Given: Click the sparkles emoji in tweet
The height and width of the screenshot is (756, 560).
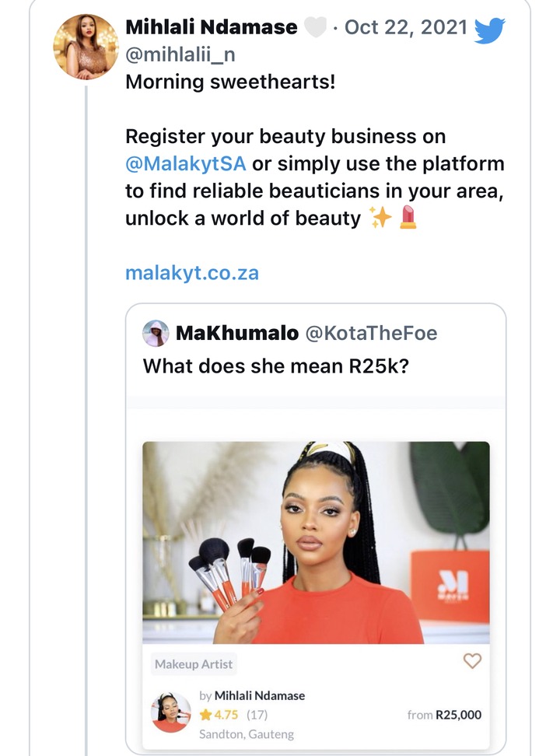Looking at the screenshot, I should [380, 218].
